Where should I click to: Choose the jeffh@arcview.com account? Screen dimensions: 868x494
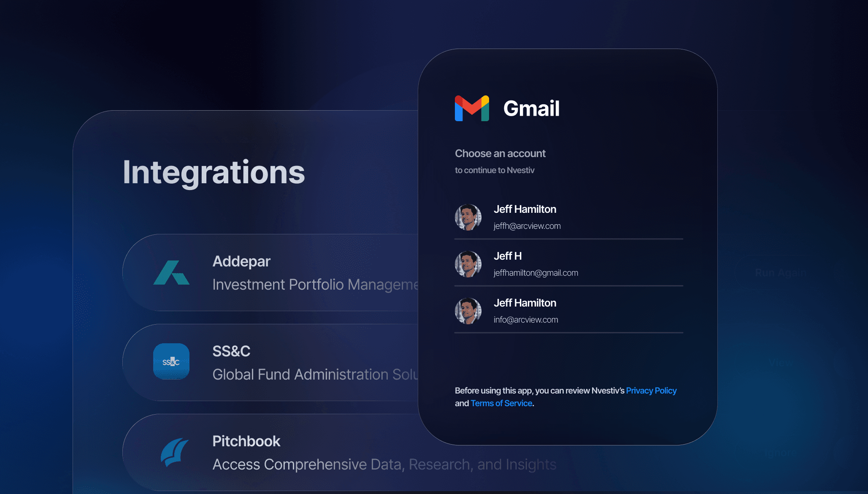(527, 226)
